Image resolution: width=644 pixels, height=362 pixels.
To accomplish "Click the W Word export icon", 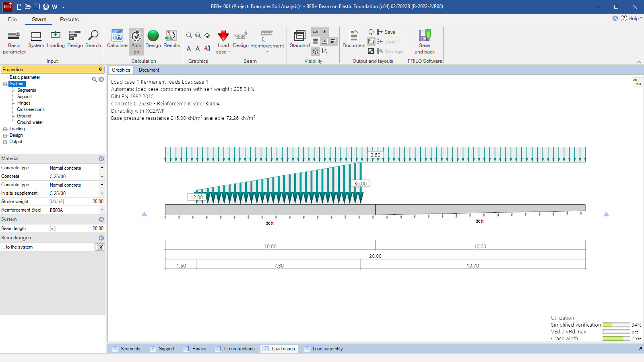I will (x=55, y=7).
